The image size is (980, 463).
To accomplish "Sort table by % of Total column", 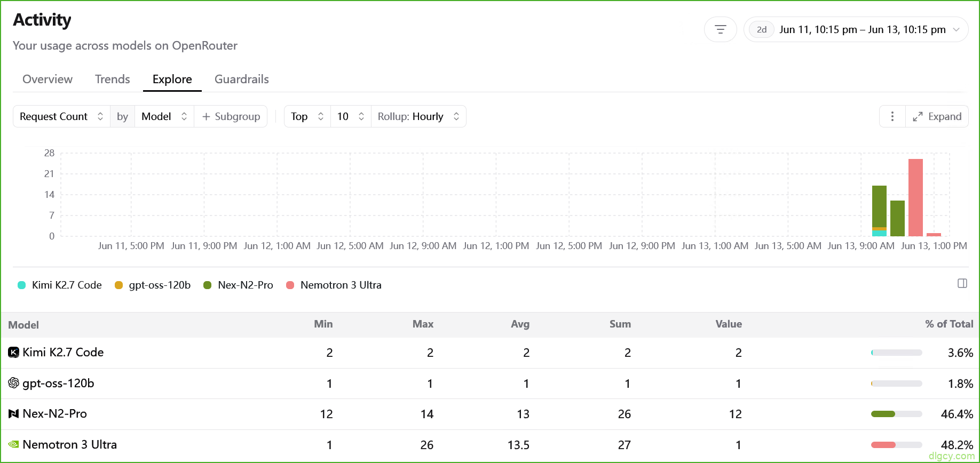I will point(949,324).
